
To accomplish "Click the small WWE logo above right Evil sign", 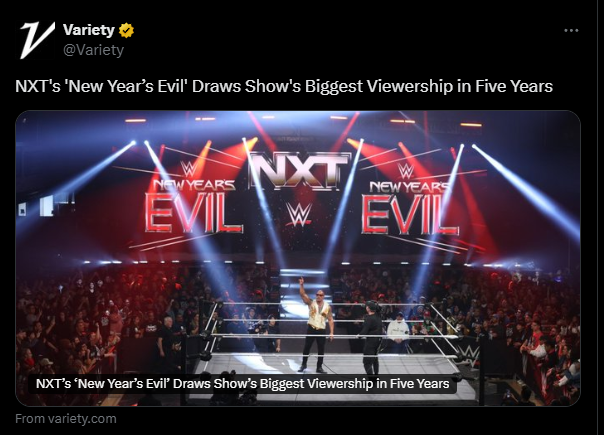I will pyautogui.click(x=405, y=170).
